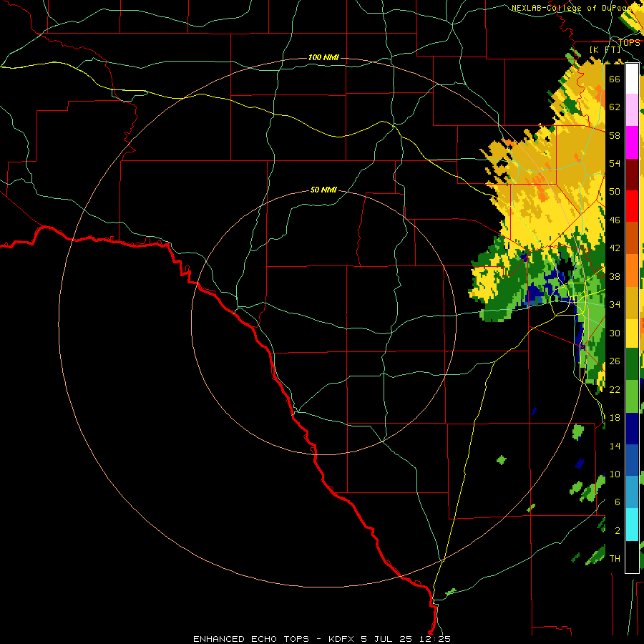Click the 50 legend scale value
Viewport: 644px width, 644px height.
click(x=615, y=191)
